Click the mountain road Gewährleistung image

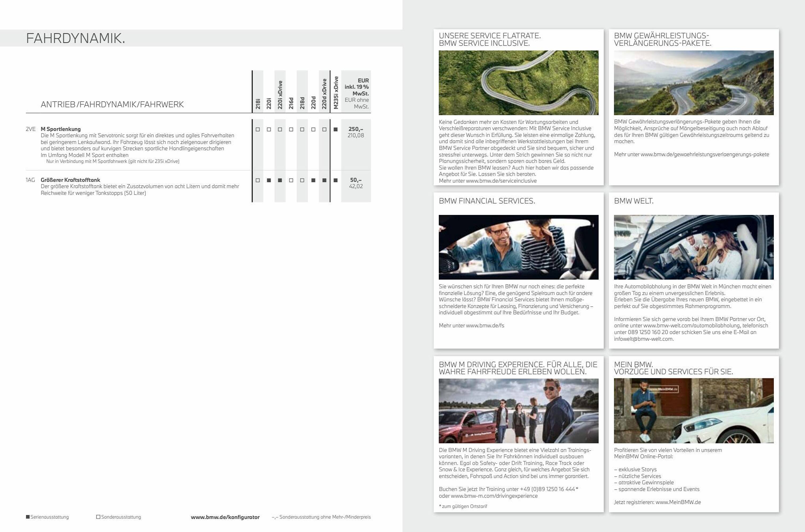tap(694, 83)
